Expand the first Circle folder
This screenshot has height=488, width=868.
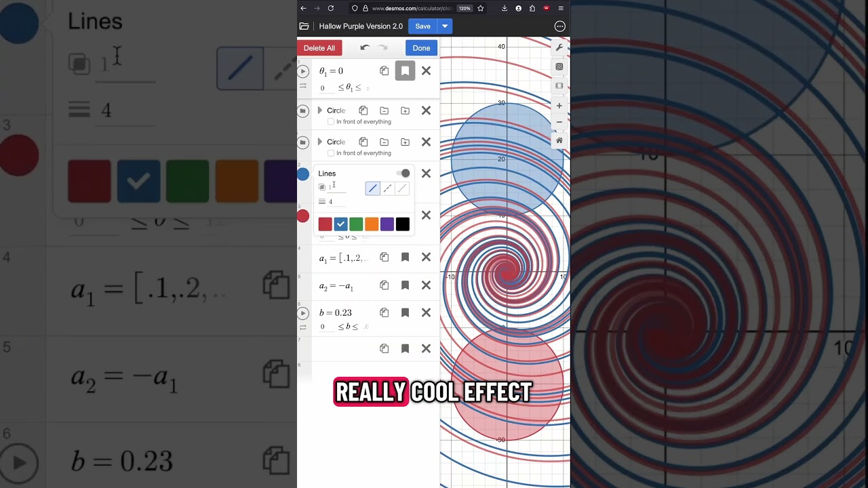pos(320,110)
